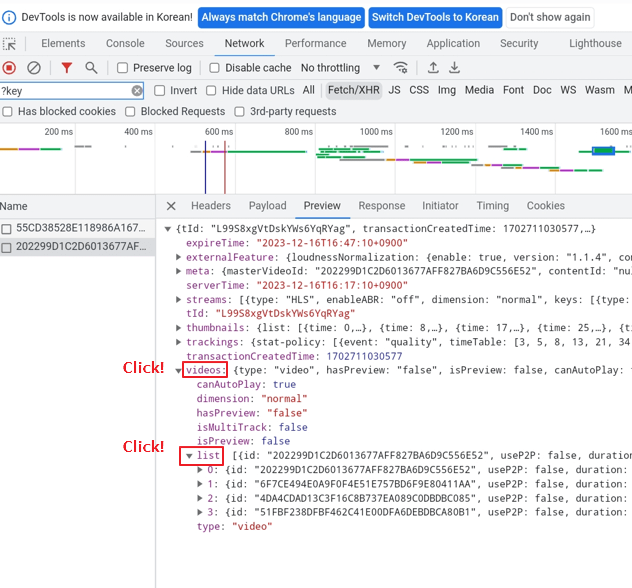Viewport: 632px width, 588px height.
Task: Close the request details pane
Action: tap(171, 206)
